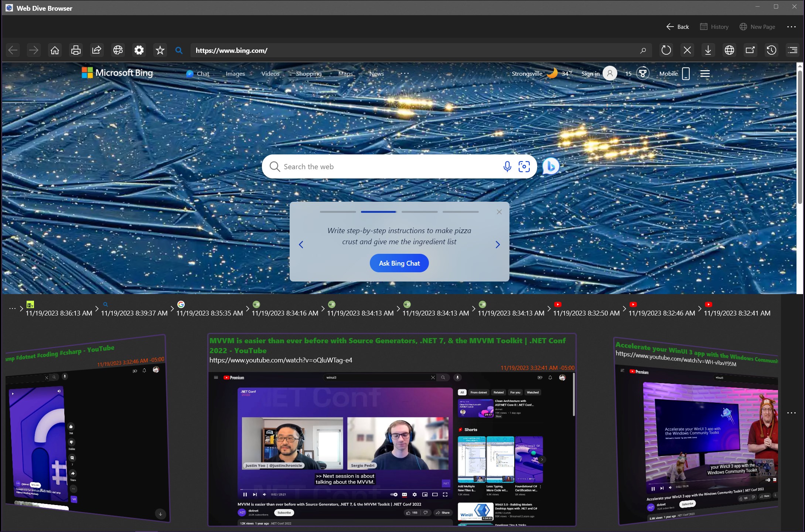Expand Bing more-options ellipsis after News
The width and height of the screenshot is (805, 532).
click(405, 74)
